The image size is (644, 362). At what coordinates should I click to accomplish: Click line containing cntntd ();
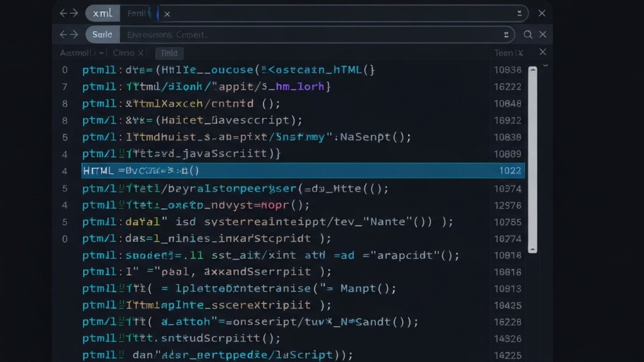pyautogui.click(x=182, y=104)
